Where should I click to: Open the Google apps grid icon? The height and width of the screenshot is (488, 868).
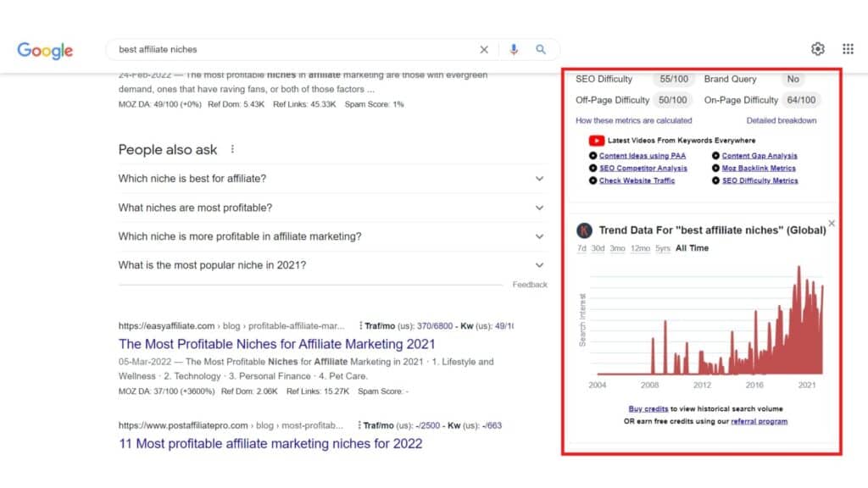848,49
